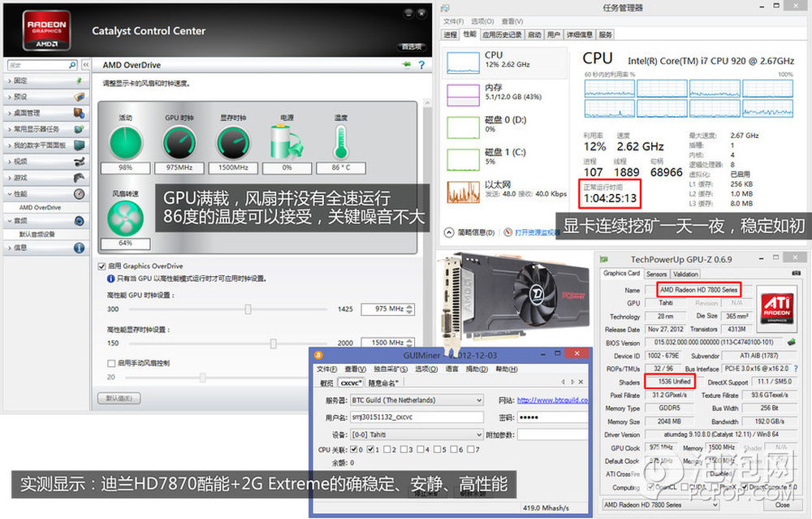Click the 简略信息 collapse arrow icon
Image resolution: width=812 pixels, height=519 pixels.
coord(449,232)
